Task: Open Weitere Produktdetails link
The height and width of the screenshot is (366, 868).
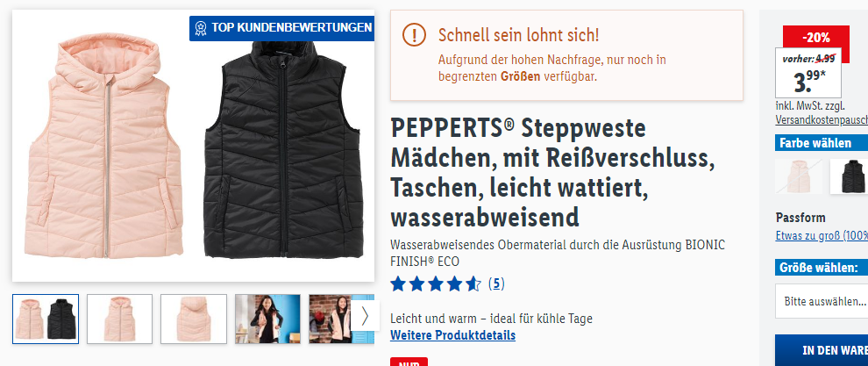Action: tap(452, 335)
